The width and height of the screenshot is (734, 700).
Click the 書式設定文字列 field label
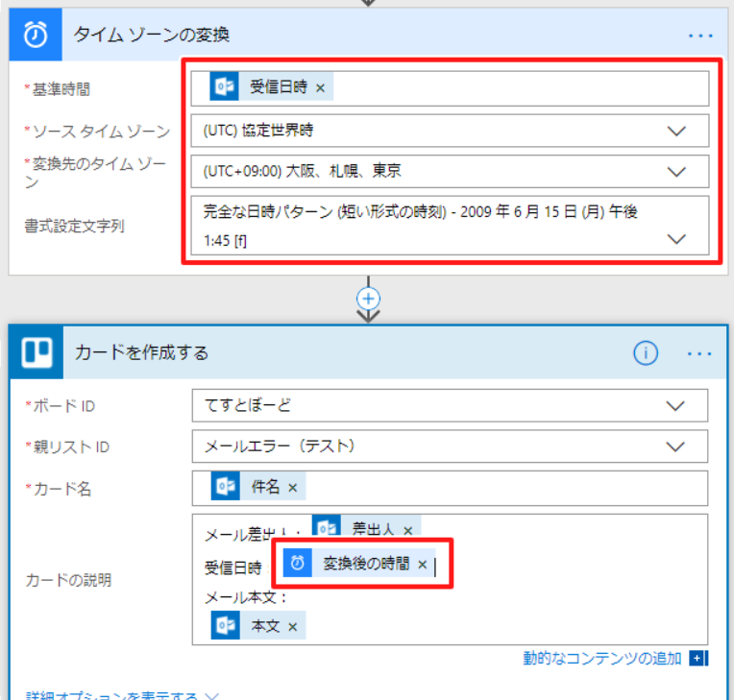click(74, 226)
